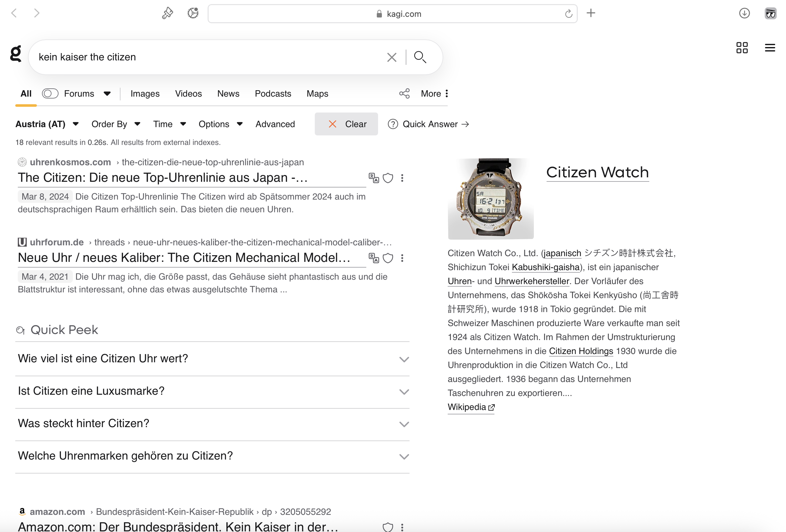The image size is (786, 532).
Task: Click the share results icon
Action: coord(404,94)
